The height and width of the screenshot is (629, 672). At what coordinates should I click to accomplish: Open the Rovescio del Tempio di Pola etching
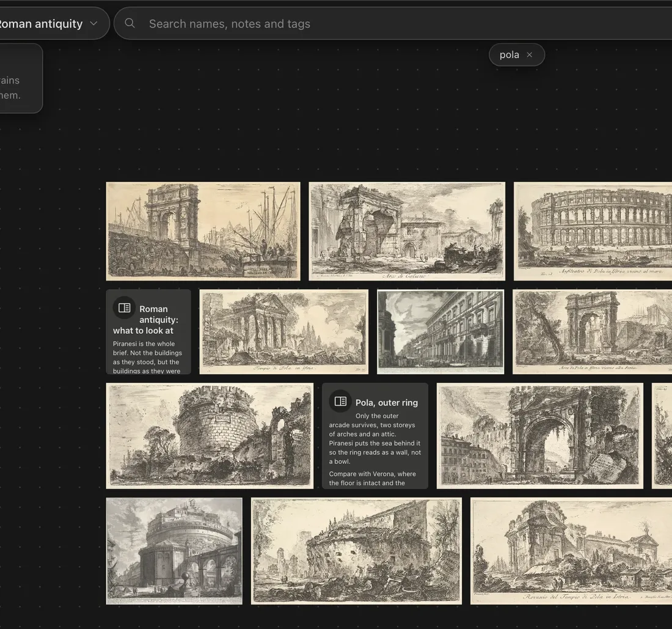point(571,551)
